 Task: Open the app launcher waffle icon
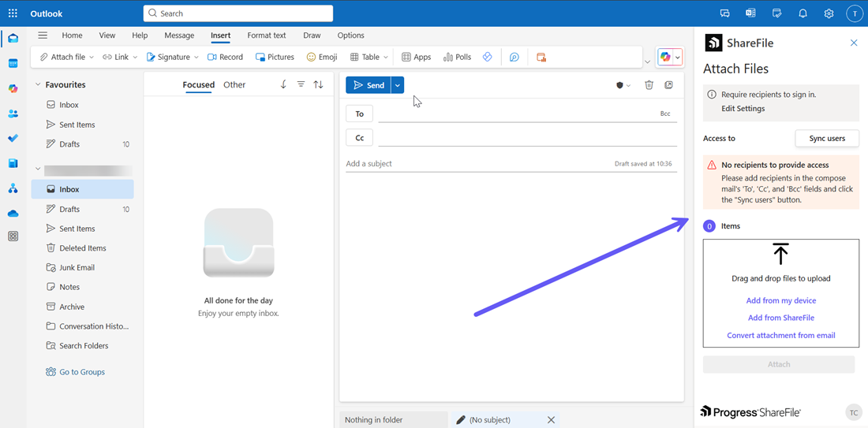point(13,13)
